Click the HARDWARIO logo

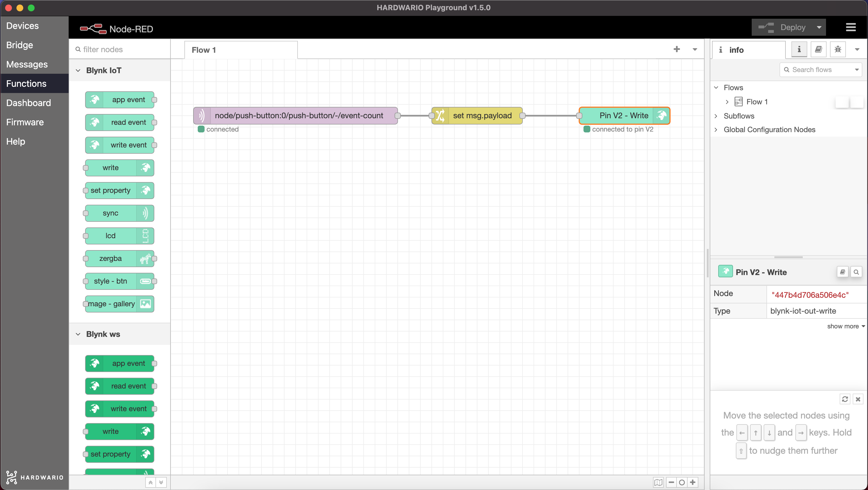(x=34, y=477)
